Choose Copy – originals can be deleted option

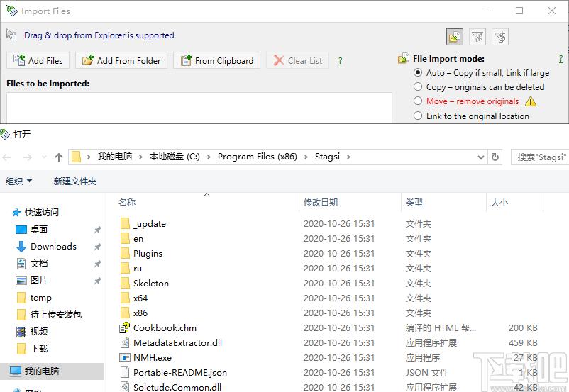coord(418,87)
